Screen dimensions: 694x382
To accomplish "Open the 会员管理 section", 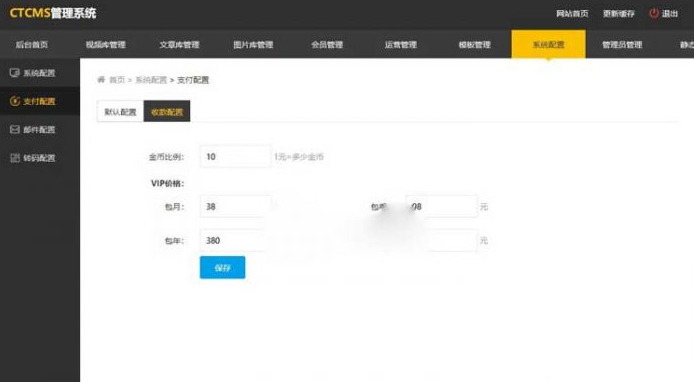I will [x=327, y=44].
